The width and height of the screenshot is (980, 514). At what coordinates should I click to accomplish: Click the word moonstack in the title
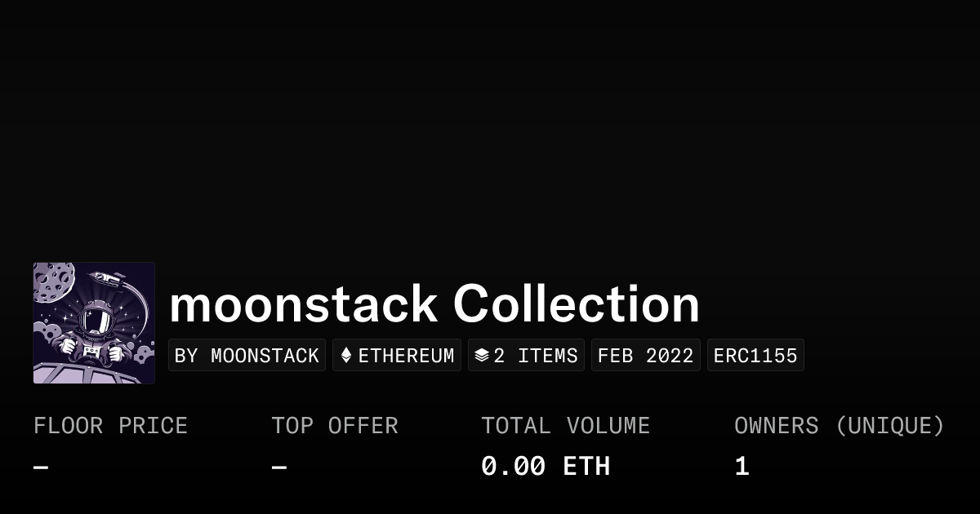point(303,304)
